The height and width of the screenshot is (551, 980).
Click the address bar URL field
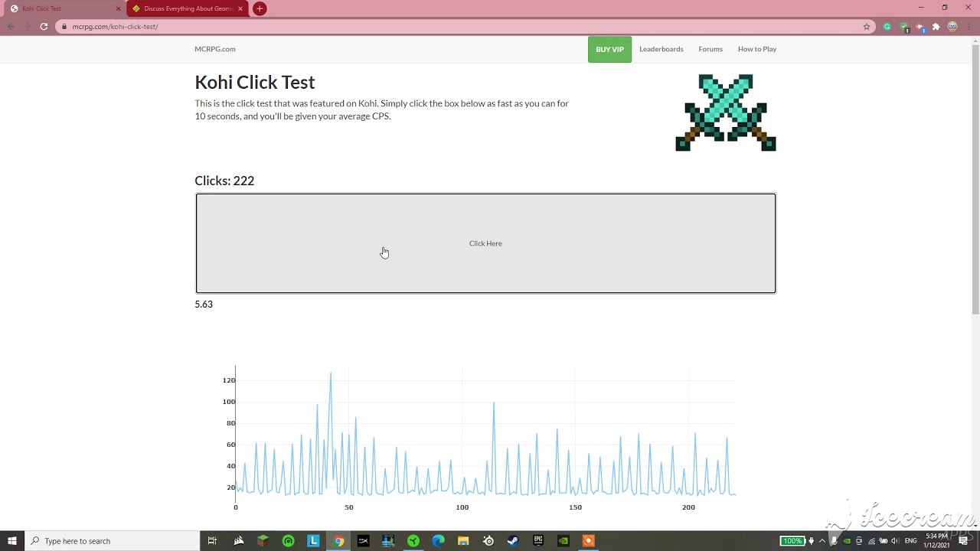tap(467, 26)
